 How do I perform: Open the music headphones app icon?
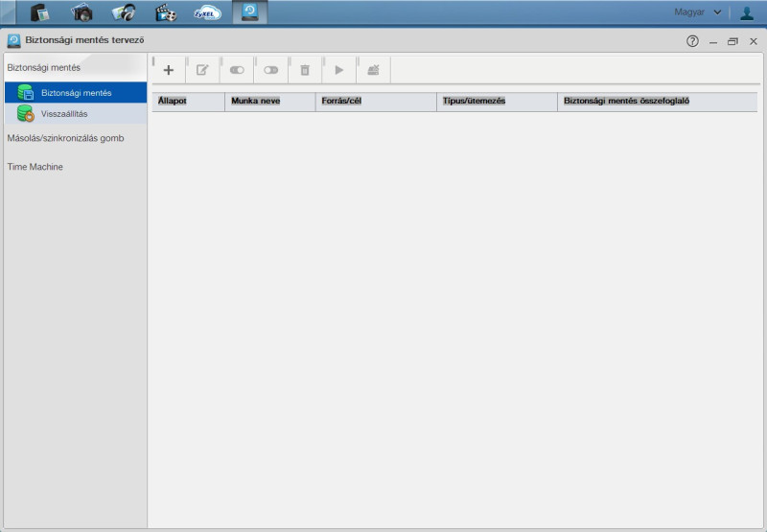(124, 12)
